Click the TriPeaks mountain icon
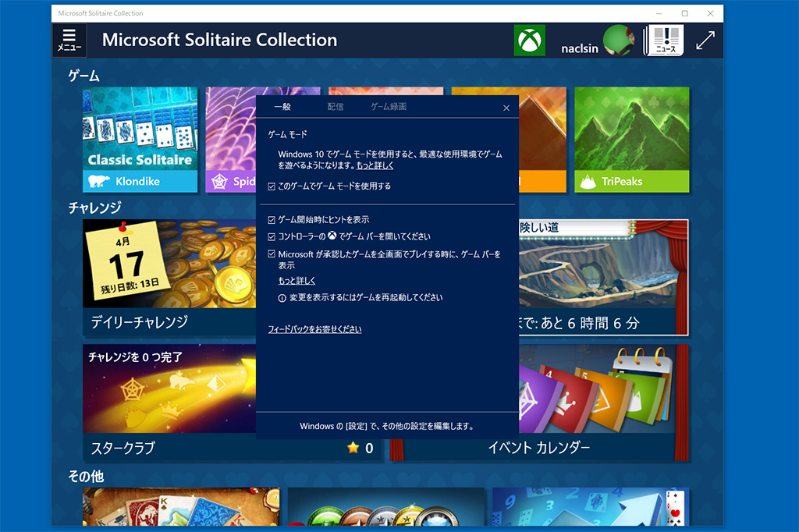 point(588,182)
